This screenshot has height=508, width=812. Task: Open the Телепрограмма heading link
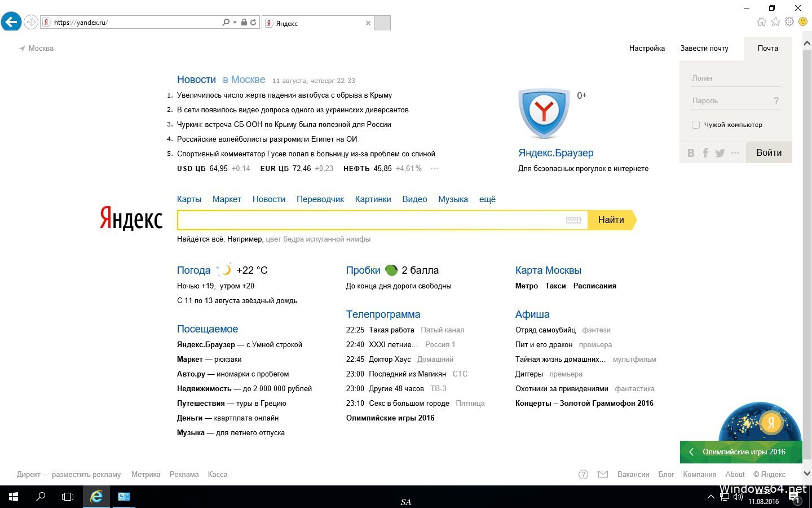383,314
